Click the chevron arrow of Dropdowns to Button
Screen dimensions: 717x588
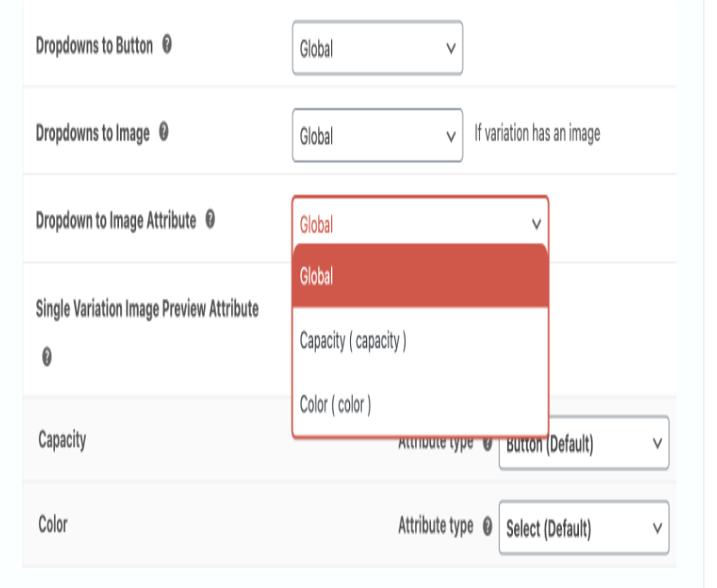451,49
